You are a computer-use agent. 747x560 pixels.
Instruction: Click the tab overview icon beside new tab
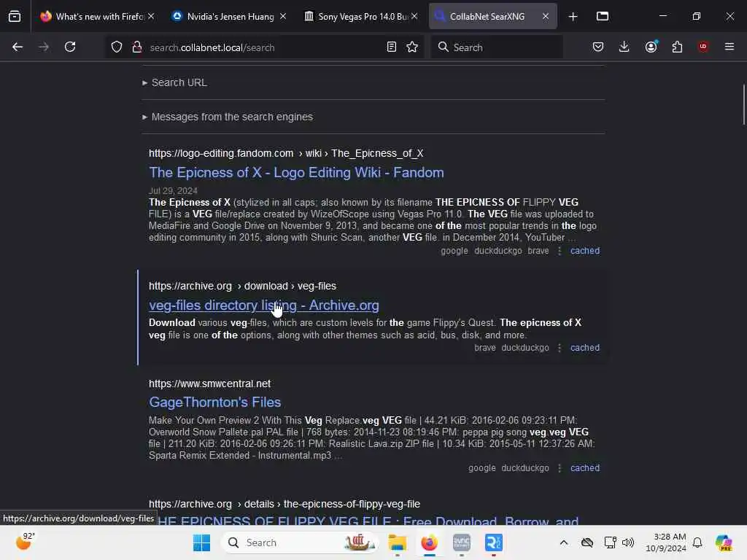click(602, 16)
